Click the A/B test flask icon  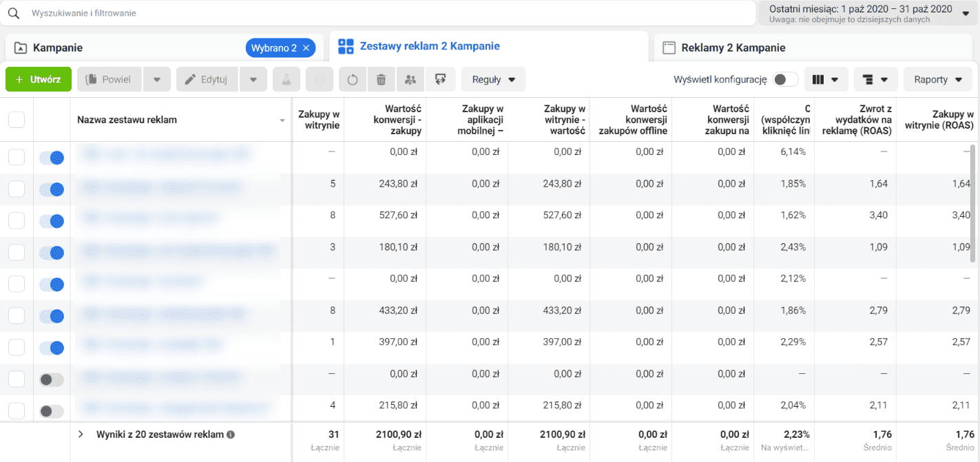[x=286, y=80]
